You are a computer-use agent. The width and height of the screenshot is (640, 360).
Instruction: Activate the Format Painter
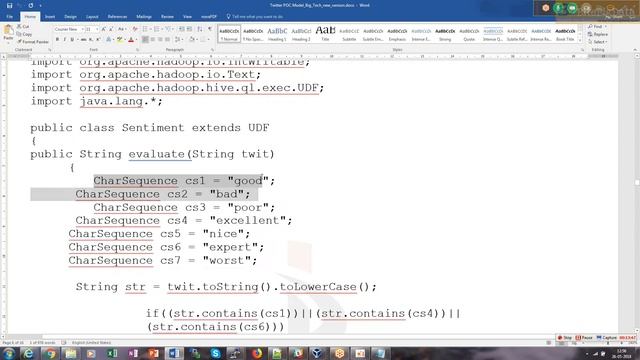33,42
